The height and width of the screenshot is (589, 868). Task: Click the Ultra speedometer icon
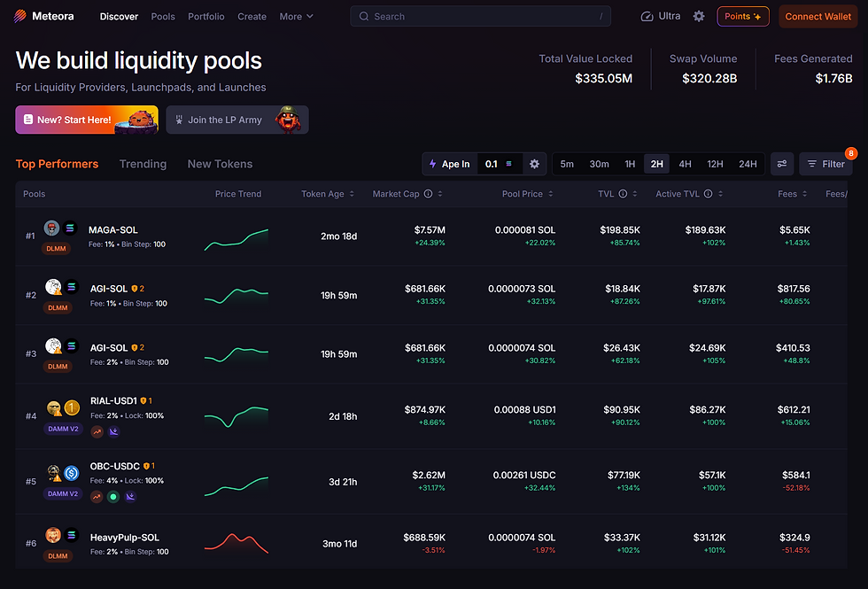pos(647,16)
